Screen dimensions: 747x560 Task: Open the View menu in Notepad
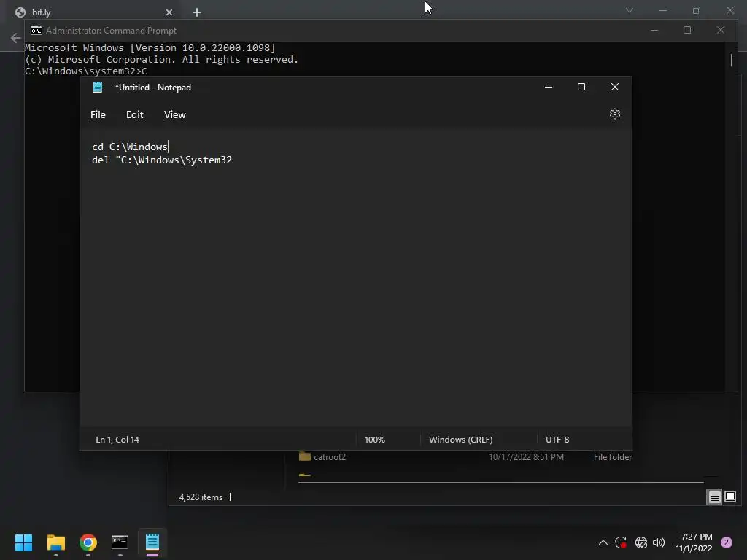pyautogui.click(x=175, y=114)
